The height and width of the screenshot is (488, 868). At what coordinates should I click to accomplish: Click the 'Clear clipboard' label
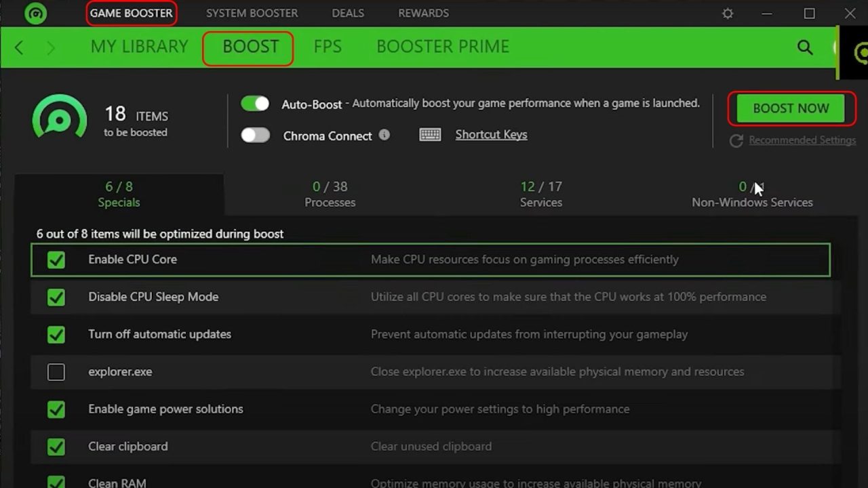[128, 447]
